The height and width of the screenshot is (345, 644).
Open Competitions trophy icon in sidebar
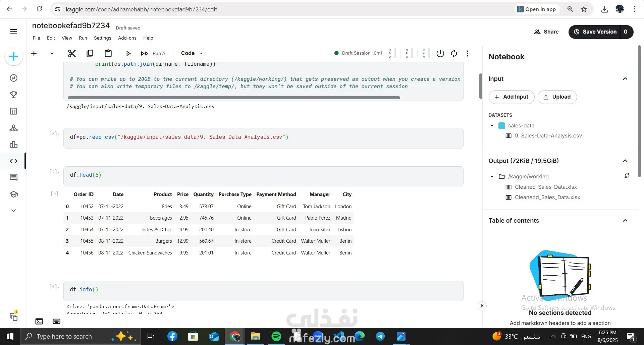coord(13,95)
